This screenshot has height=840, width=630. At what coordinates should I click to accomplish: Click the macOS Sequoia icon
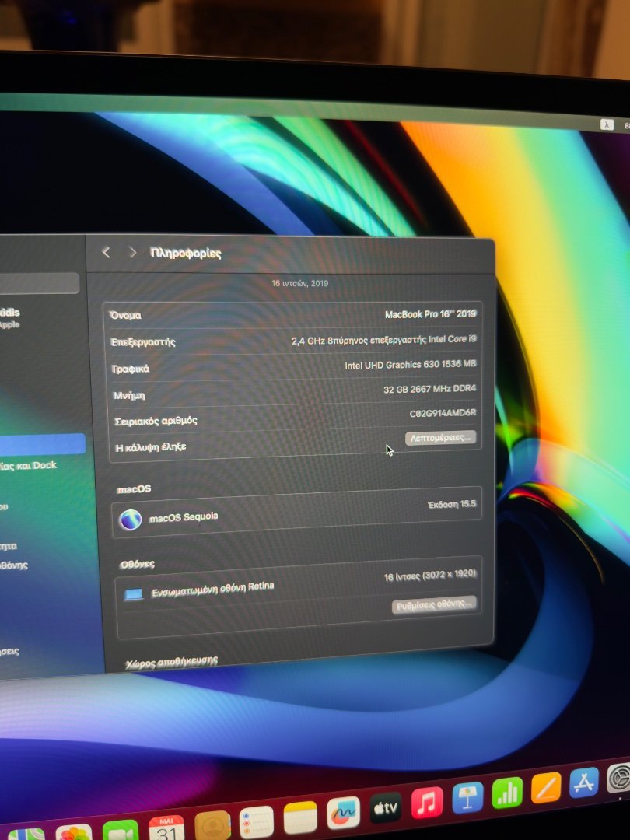click(130, 520)
